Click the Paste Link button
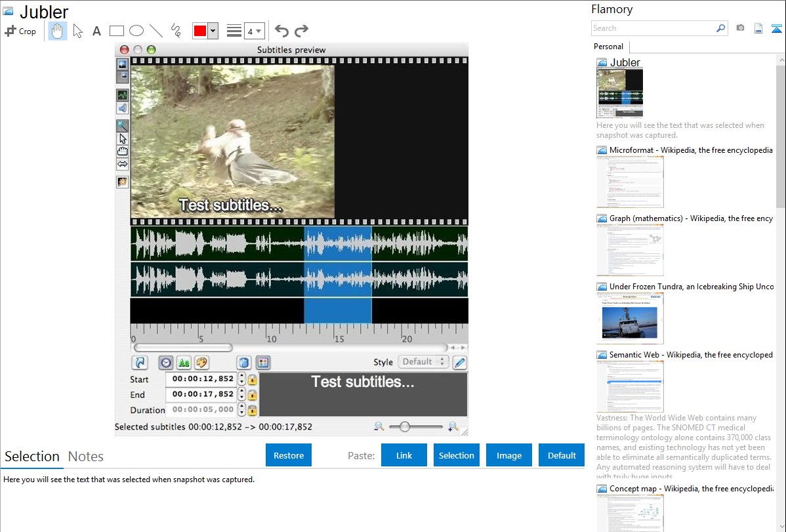The height and width of the screenshot is (532, 786). pyautogui.click(x=404, y=455)
